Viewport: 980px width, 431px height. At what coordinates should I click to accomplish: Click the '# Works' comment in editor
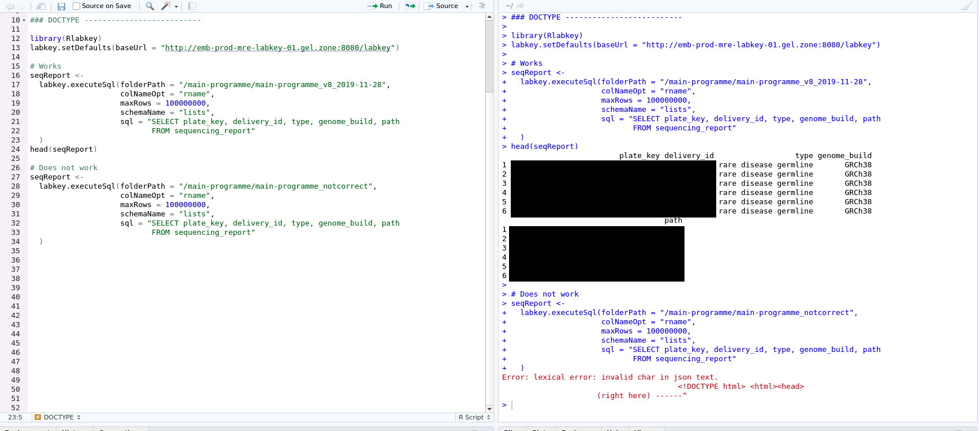pos(46,66)
